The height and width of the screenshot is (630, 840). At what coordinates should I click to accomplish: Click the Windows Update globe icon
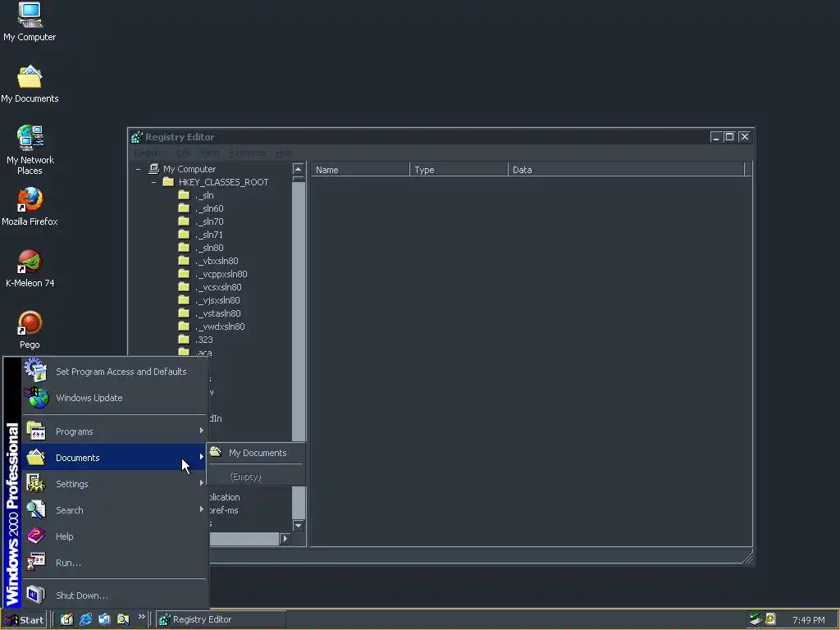(36, 398)
